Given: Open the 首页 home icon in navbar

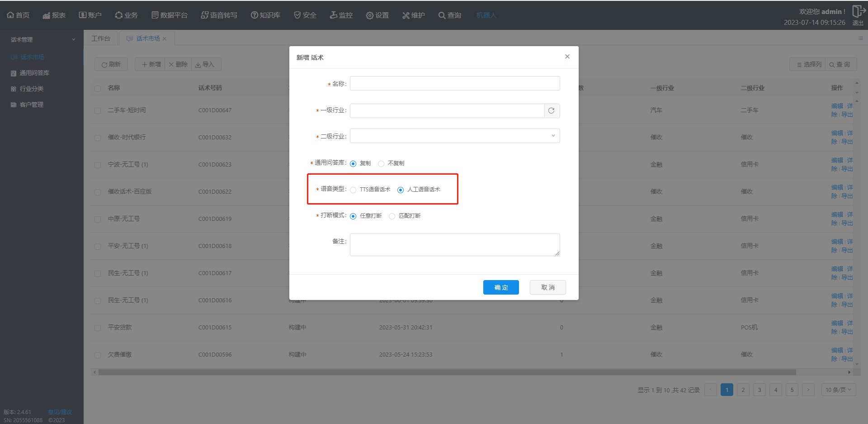Looking at the screenshot, I should 10,15.
